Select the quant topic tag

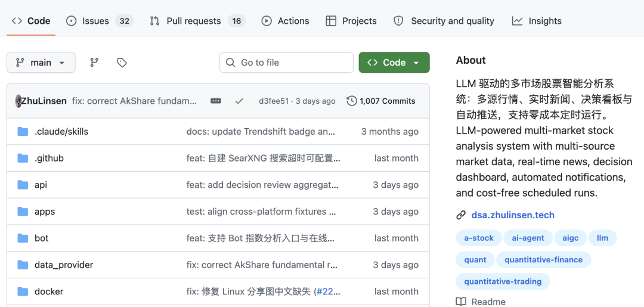pos(475,260)
